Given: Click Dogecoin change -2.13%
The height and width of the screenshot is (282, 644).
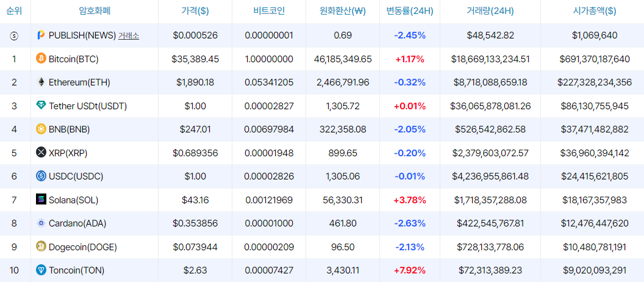Looking at the screenshot, I should click(x=410, y=247).
